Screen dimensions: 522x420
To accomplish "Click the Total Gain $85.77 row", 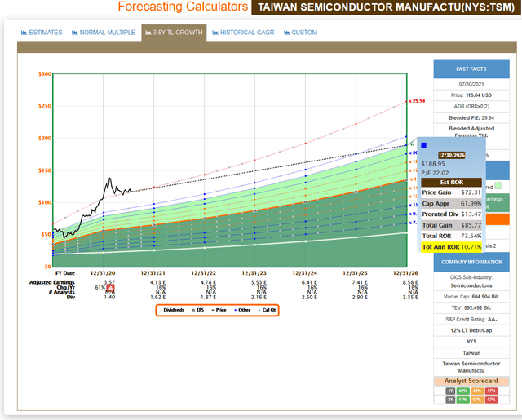I will pyautogui.click(x=451, y=225).
